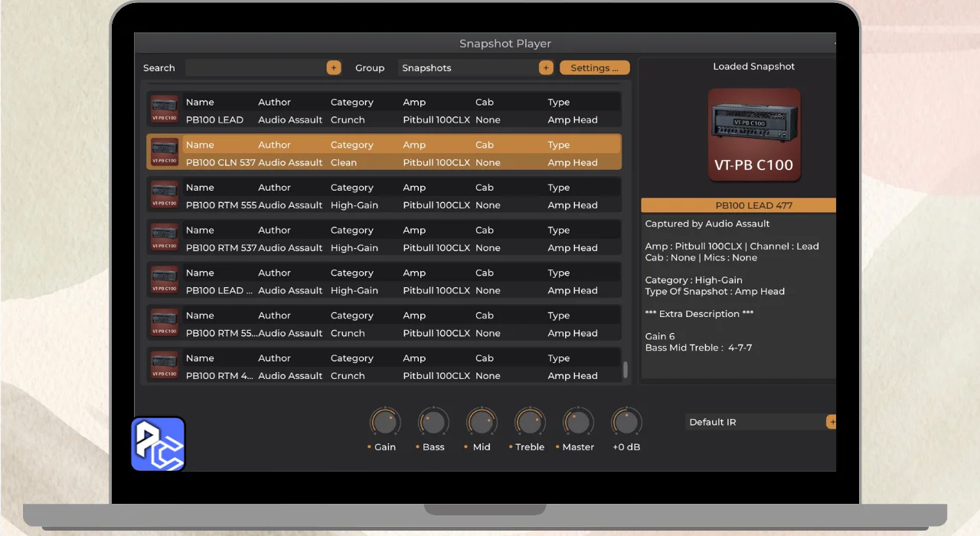Click the Clean category of PB100 CLN 537

344,162
